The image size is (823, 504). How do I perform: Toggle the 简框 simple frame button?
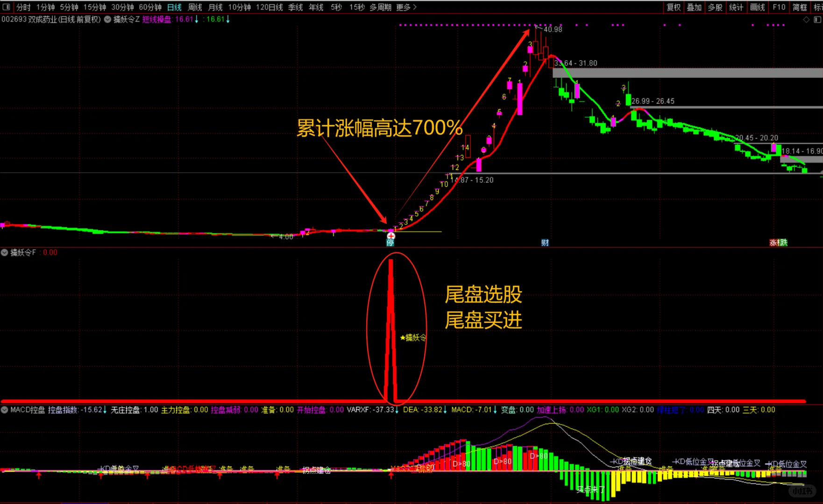pyautogui.click(x=800, y=7)
